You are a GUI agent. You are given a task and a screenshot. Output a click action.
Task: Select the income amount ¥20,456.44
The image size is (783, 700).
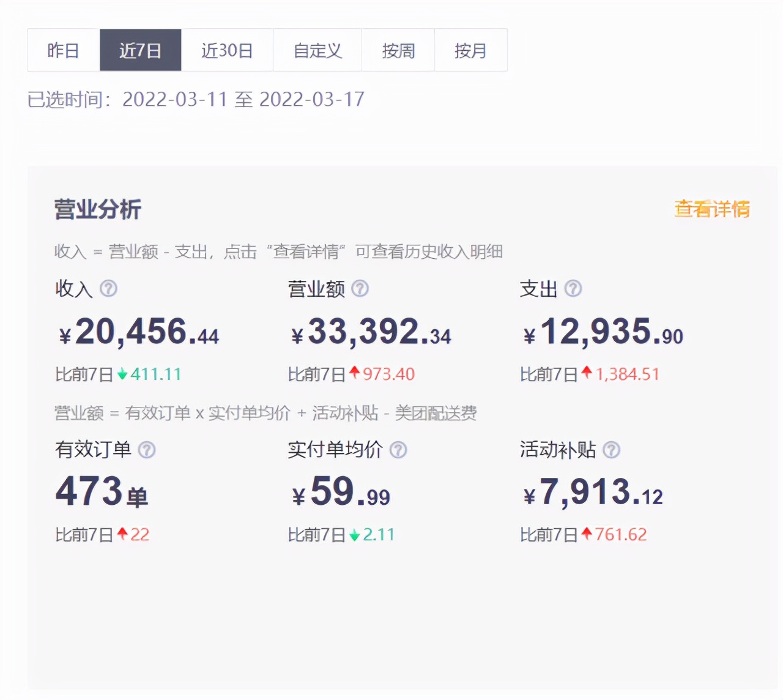coord(139,332)
